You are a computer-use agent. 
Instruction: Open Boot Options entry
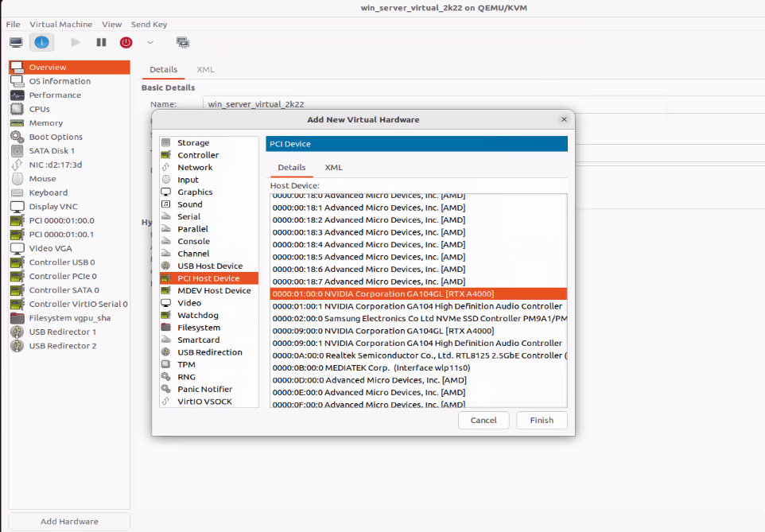click(69, 137)
